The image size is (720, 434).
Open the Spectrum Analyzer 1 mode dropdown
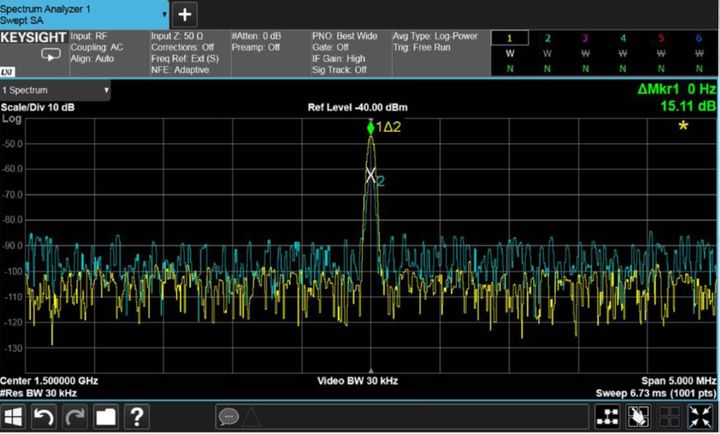(84, 13)
